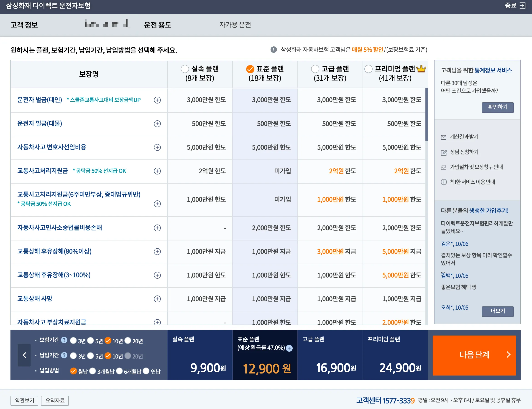532x409 pixels.
Task: Open the 고객 정보 section header
Action: click(x=24, y=25)
